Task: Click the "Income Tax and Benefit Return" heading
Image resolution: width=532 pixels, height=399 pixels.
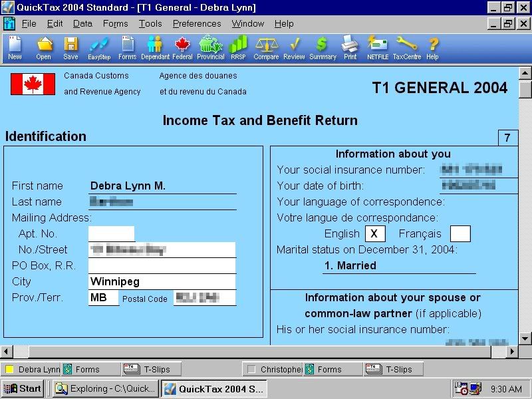Action: click(x=260, y=120)
